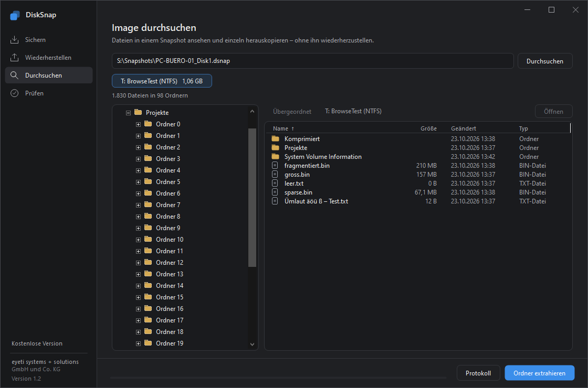Sort files by the Größe column header
588x388 pixels.
[428, 128]
